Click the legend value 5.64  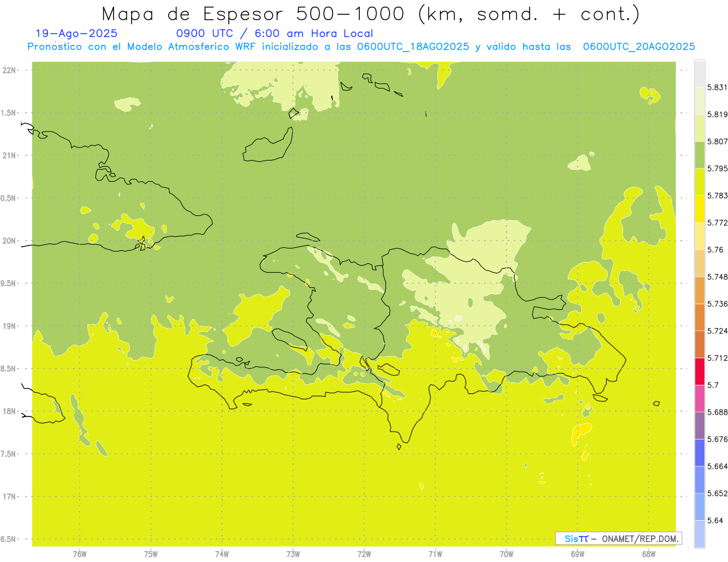point(715,520)
